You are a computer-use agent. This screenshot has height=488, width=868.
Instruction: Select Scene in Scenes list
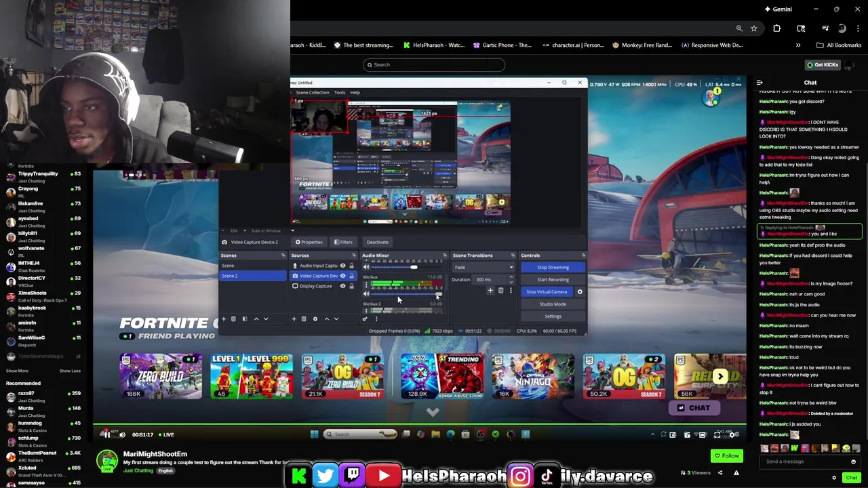pos(253,266)
